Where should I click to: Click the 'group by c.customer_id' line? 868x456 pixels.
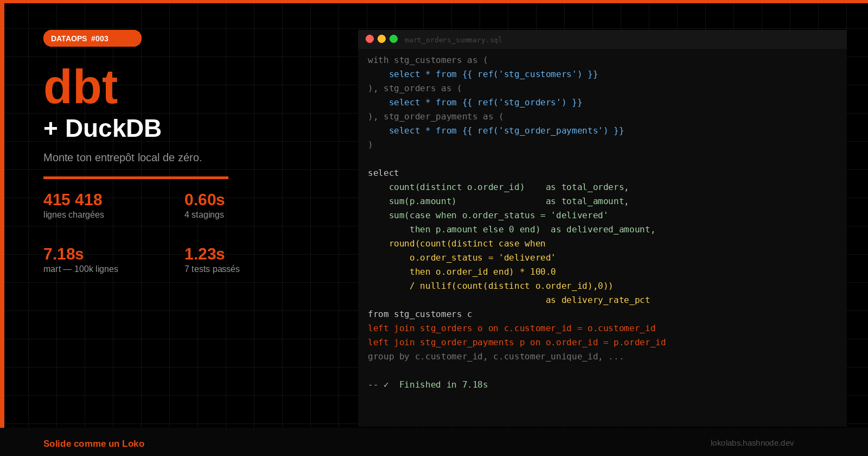(496, 357)
